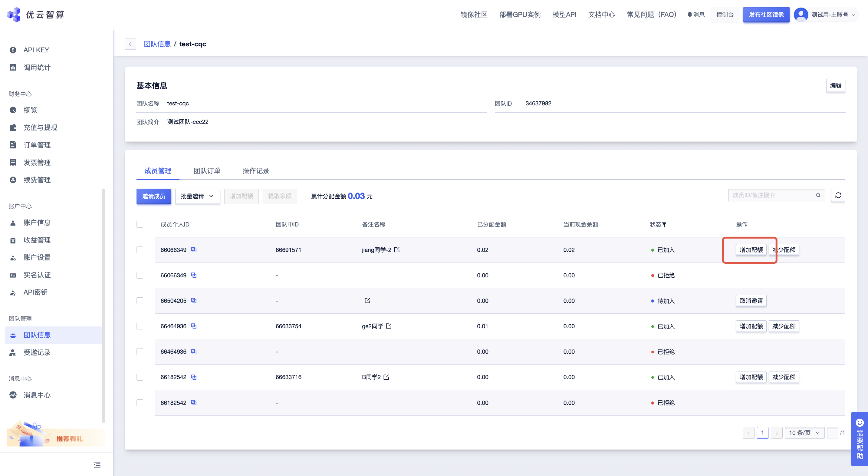Switch to the 团队订单 tab
Image resolution: width=868 pixels, height=476 pixels.
207,170
